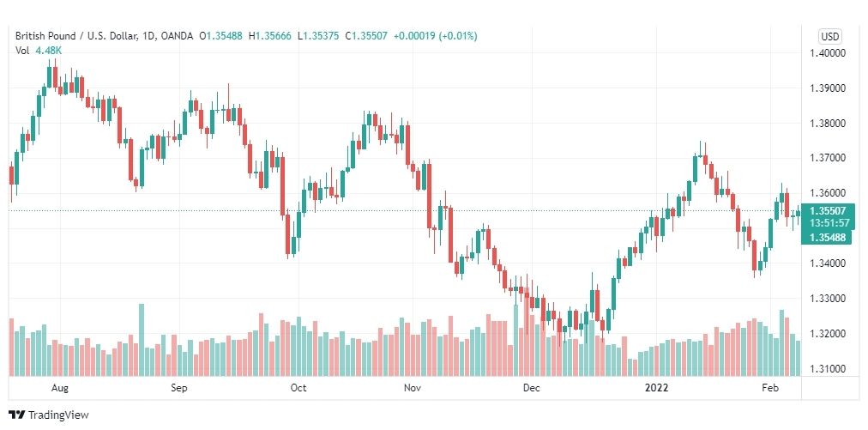The image size is (868, 430).
Task: Open the USD currency selector
Action: point(829,37)
